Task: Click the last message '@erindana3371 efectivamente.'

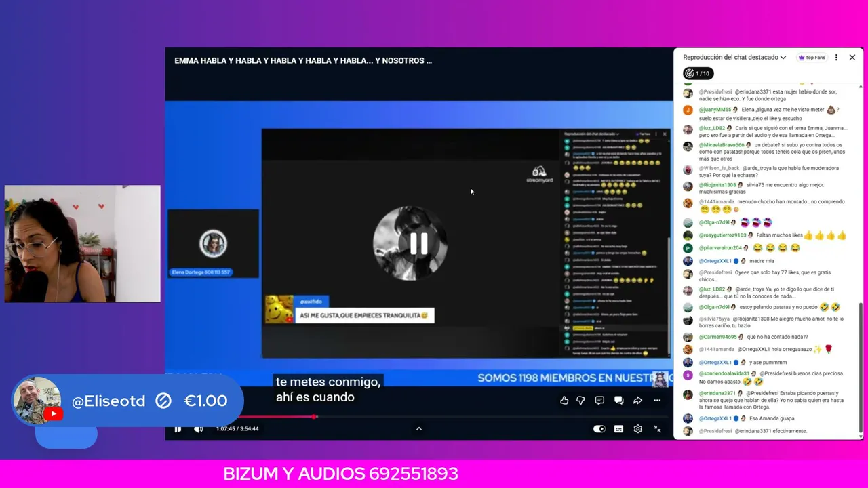Action: click(x=771, y=431)
